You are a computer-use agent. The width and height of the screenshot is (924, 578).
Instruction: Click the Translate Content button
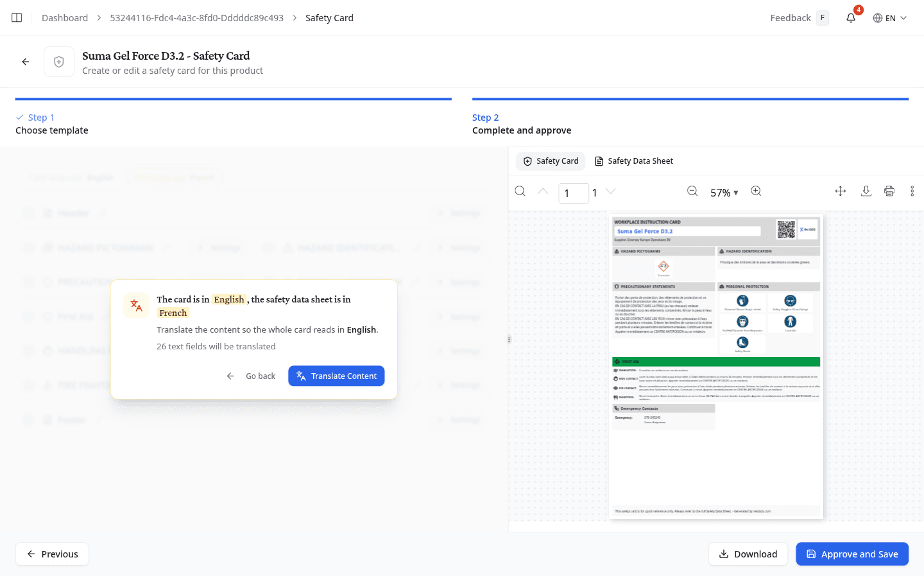point(336,376)
